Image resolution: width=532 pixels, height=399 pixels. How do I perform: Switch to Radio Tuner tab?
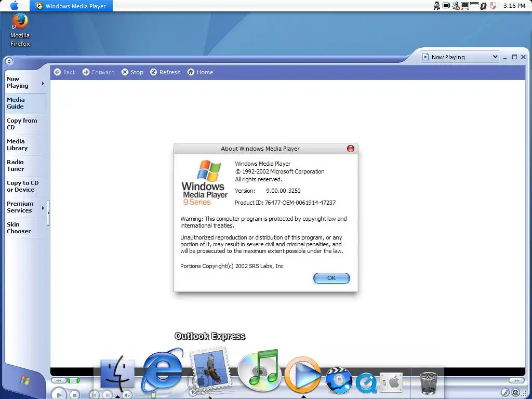coord(25,165)
